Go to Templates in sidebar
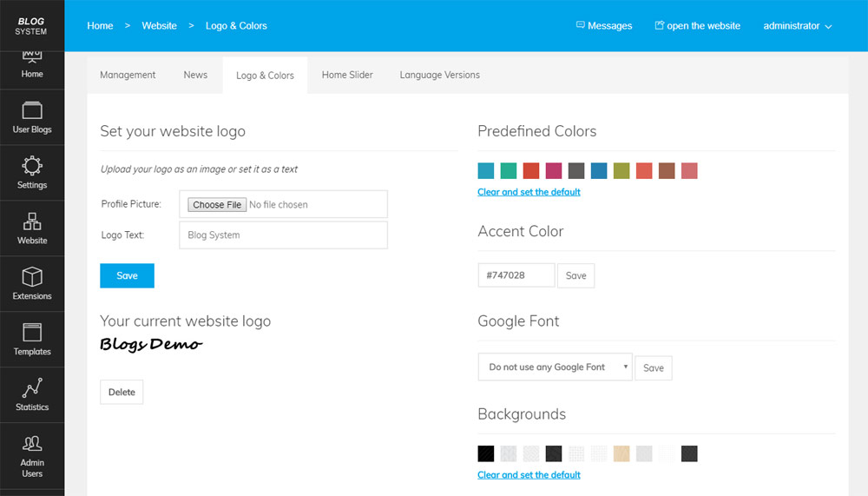This screenshot has height=496, width=868. tap(32, 339)
